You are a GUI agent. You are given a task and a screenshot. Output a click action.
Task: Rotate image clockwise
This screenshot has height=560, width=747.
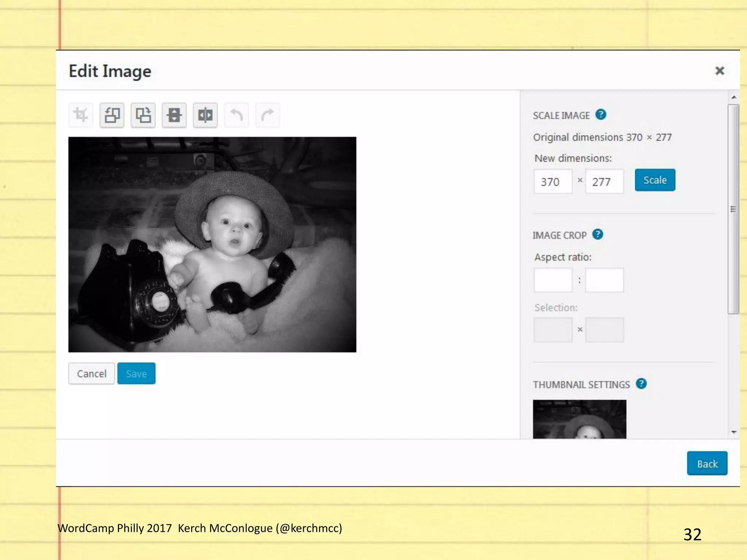pos(143,115)
